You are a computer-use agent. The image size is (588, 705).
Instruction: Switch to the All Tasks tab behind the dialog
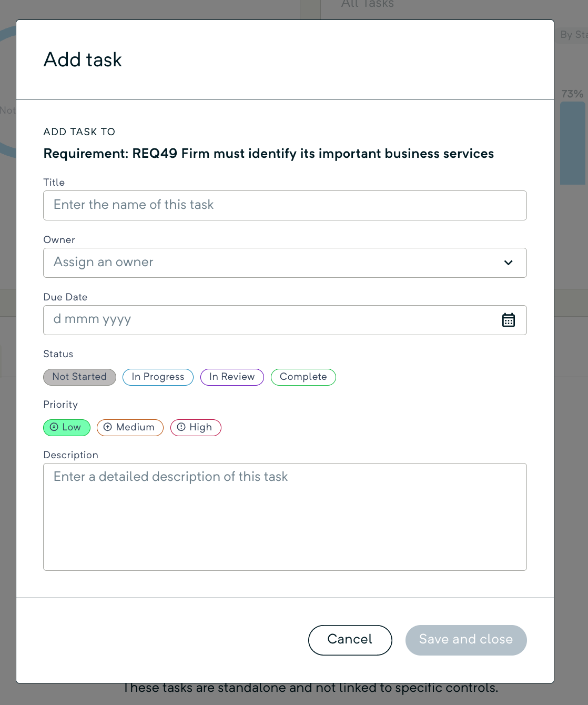367,4
